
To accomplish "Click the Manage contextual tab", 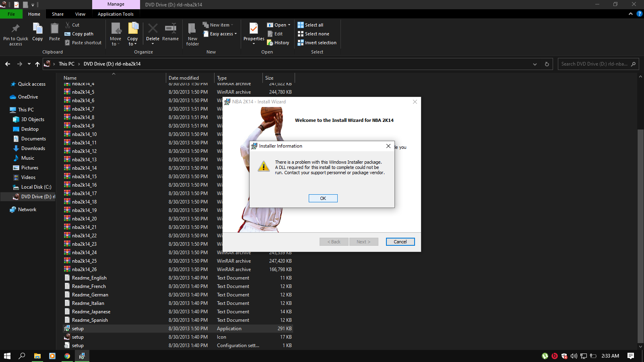I will click(116, 4).
